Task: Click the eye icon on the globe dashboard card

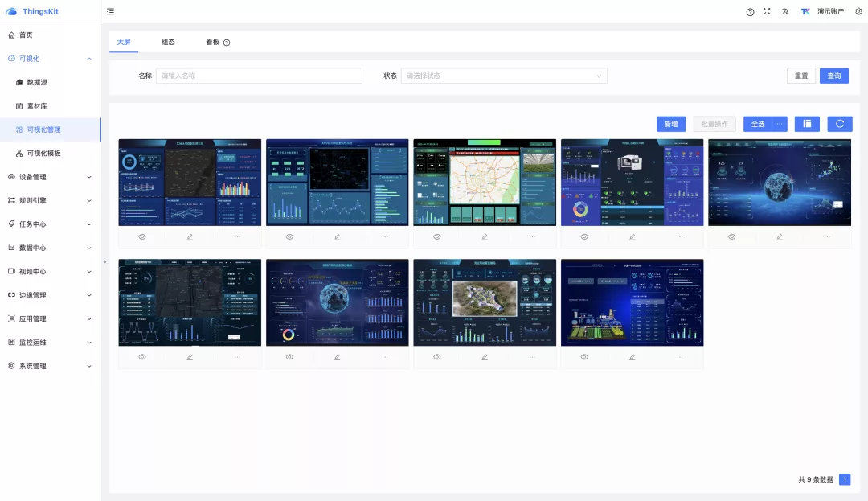Action: click(x=731, y=236)
